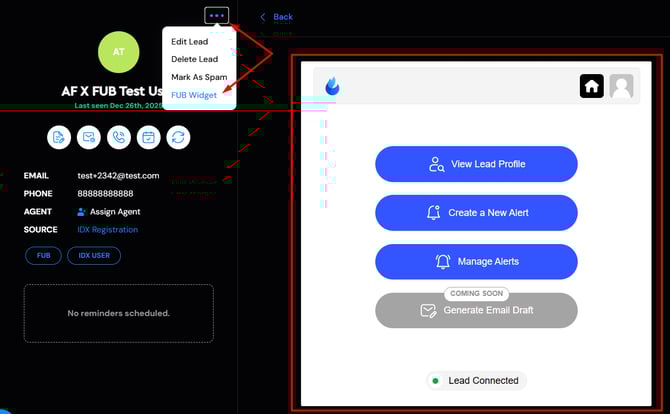The image size is (670, 414).
Task: Click the user profile avatar in widget
Action: [x=621, y=86]
